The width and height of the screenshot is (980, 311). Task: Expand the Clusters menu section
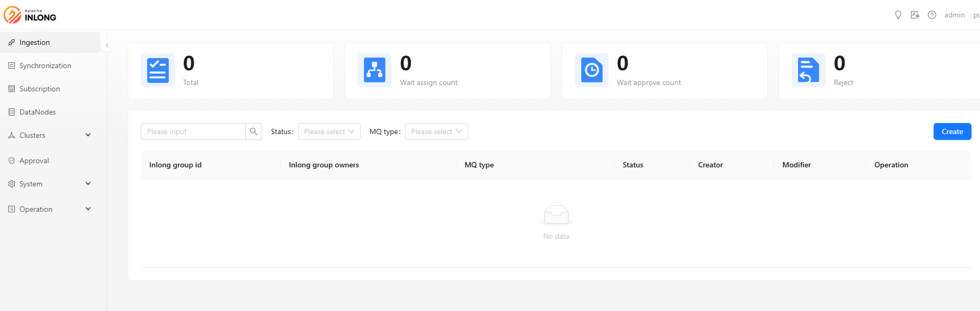50,135
